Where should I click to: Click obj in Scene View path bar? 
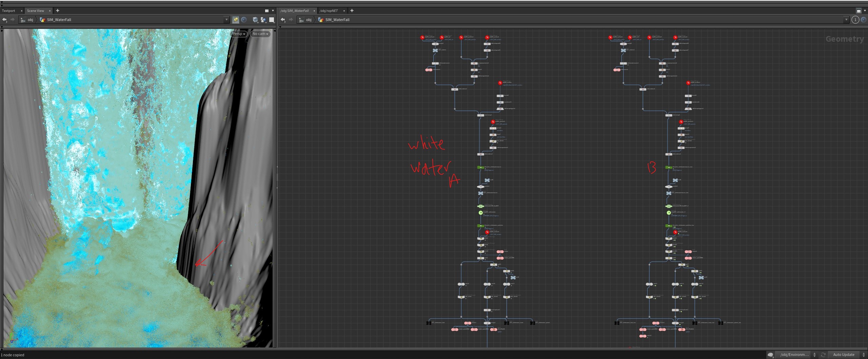27,20
